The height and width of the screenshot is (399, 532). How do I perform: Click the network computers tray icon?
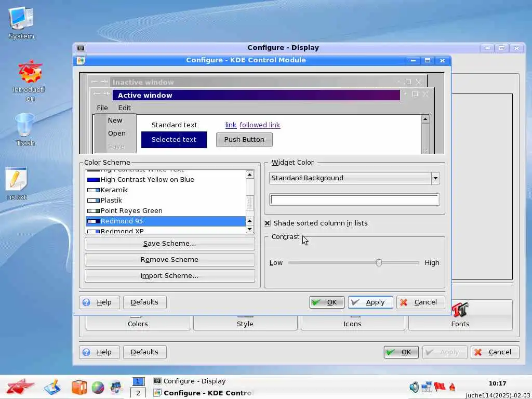tap(426, 387)
